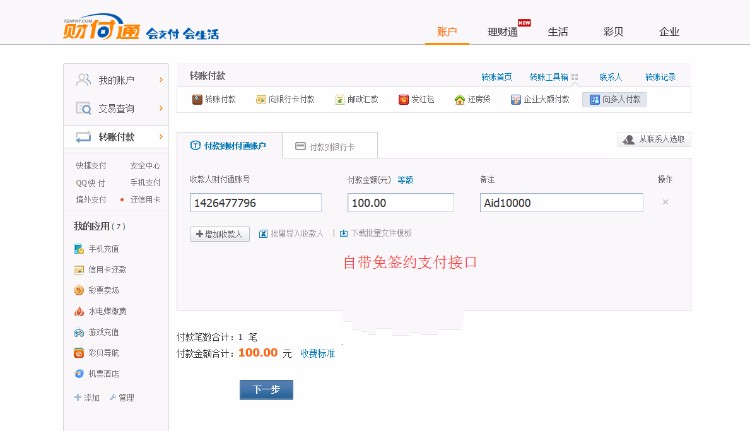Open the 理财通 top navigation tab
The height and width of the screenshot is (431, 750).
502,32
